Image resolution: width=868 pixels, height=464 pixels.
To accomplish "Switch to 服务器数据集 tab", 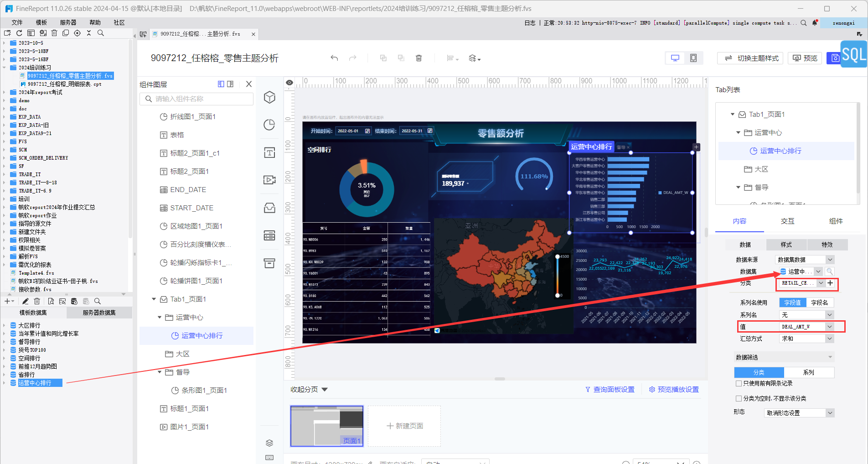I will (99, 313).
